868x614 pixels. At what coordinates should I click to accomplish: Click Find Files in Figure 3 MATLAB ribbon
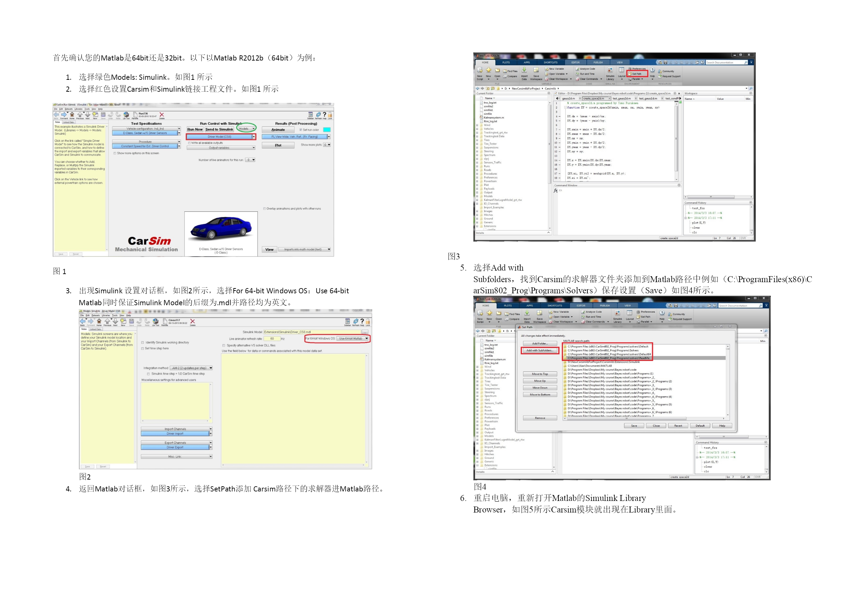[510, 71]
